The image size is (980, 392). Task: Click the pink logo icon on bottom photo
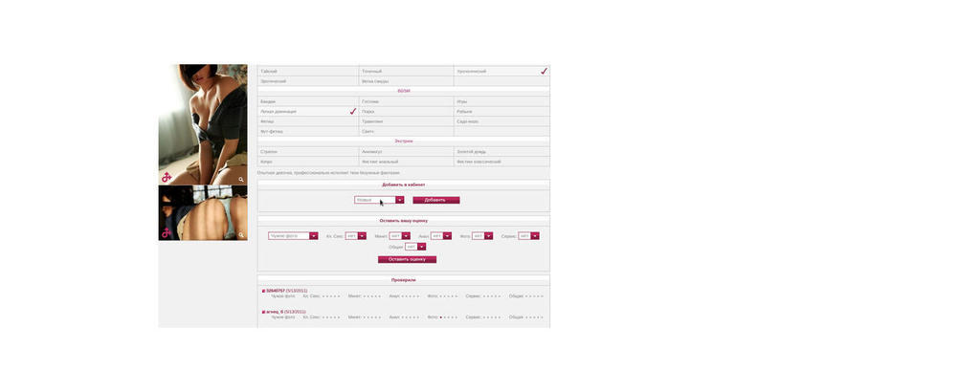pos(167,233)
